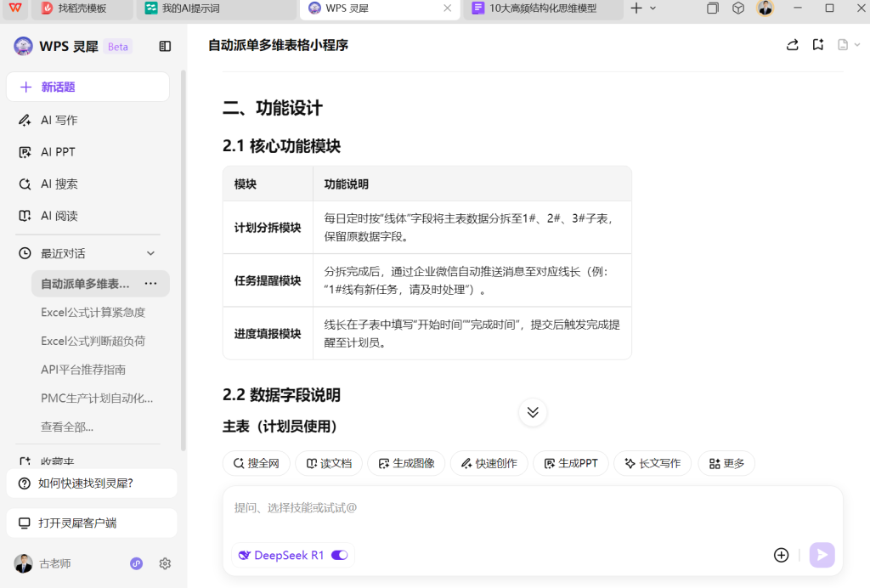The height and width of the screenshot is (588, 870).
Task: Close the WPS 灵犀 tab
Action: click(447, 8)
